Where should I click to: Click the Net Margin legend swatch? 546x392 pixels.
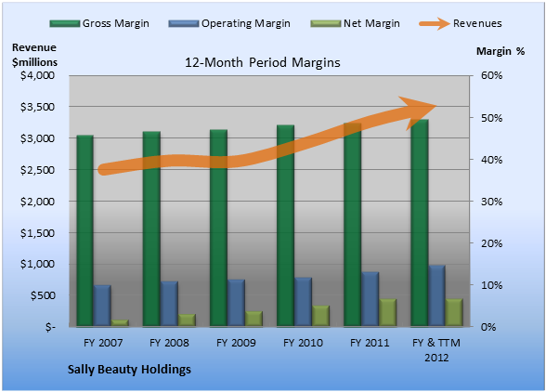tap(326, 24)
